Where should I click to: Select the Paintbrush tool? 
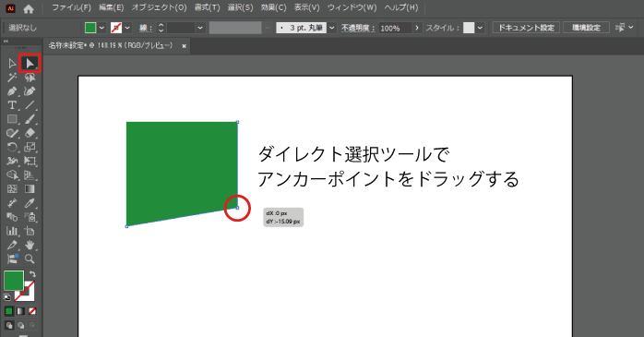pos(30,119)
